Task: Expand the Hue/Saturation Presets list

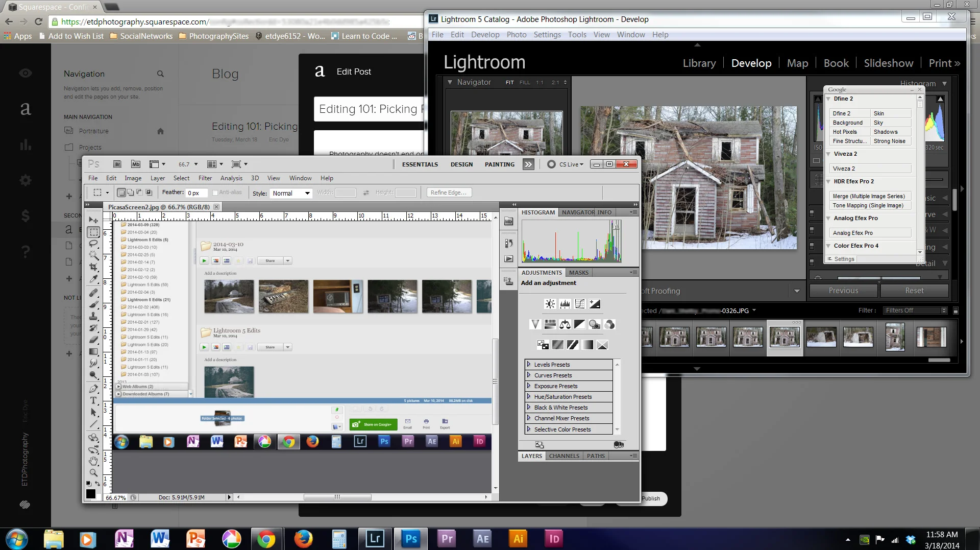Action: [529, 396]
